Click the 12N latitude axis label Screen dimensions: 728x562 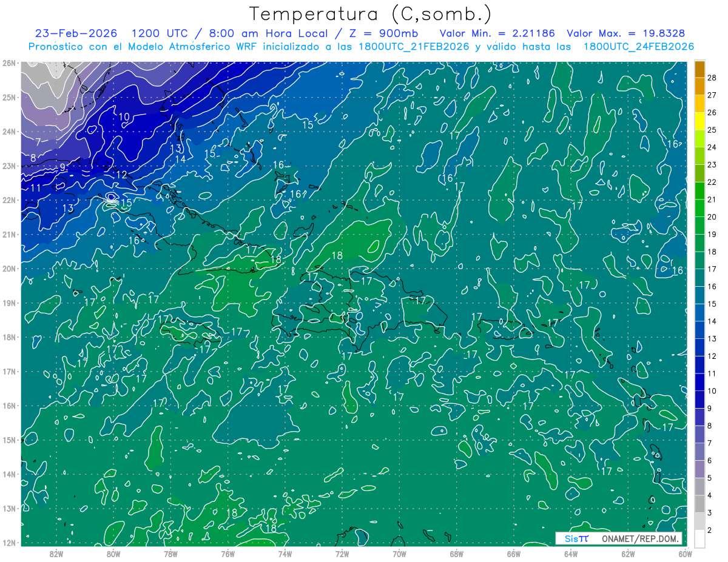(x=9, y=543)
